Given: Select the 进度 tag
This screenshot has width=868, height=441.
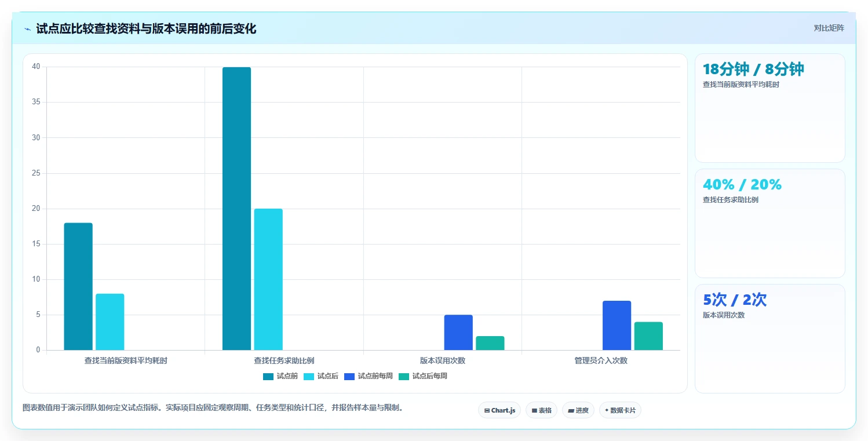Looking at the screenshot, I should pos(578,410).
